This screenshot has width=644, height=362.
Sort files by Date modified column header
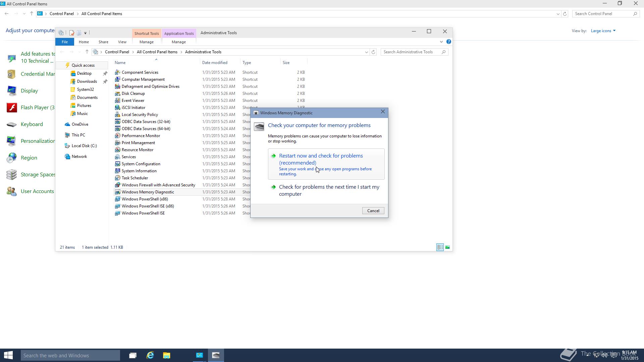coord(220,63)
